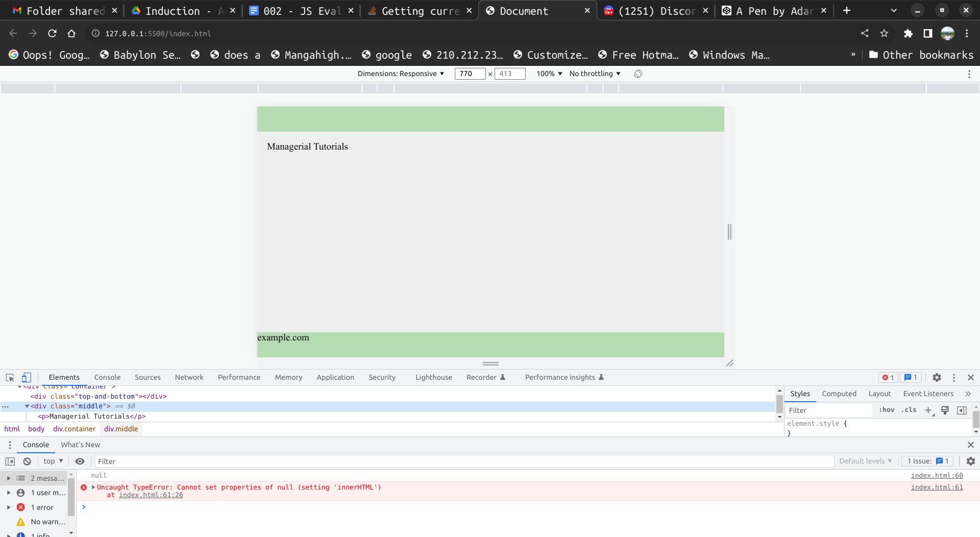The width and height of the screenshot is (980, 537).
Task: Open the index.html:61 error source link
Action: 937,487
